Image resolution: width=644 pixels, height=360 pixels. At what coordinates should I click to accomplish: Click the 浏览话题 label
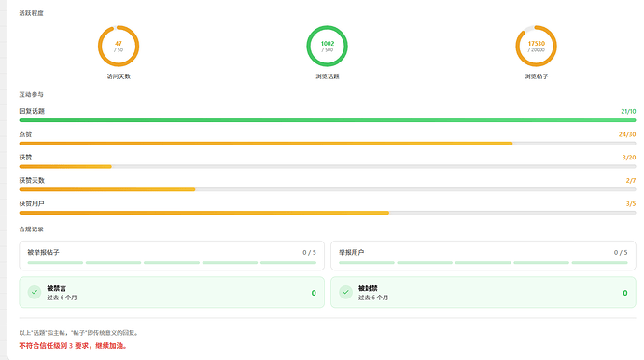pos(328,76)
